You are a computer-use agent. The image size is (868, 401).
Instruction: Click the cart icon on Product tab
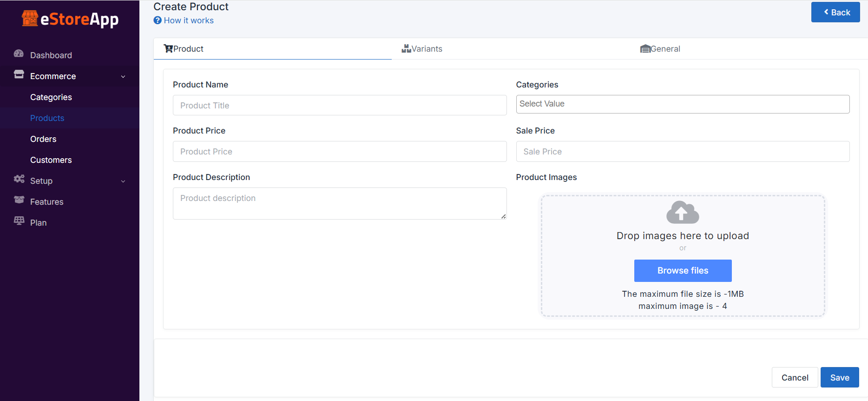(x=168, y=49)
